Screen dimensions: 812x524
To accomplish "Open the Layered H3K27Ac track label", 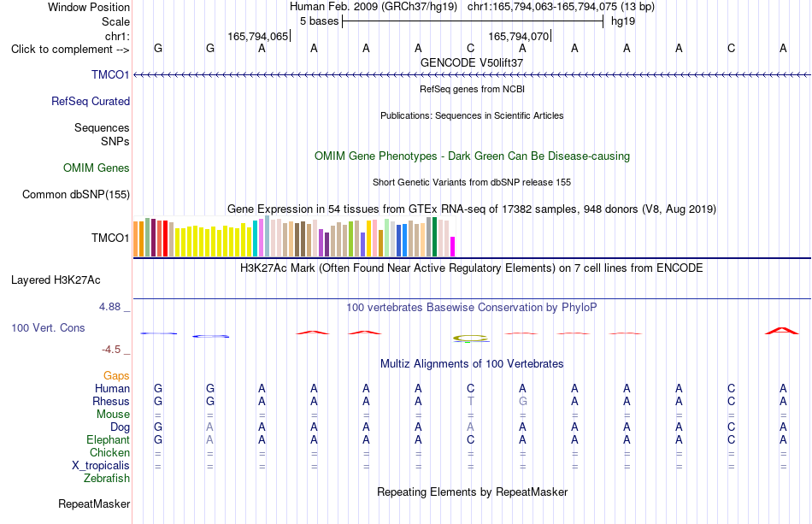I will (x=56, y=280).
